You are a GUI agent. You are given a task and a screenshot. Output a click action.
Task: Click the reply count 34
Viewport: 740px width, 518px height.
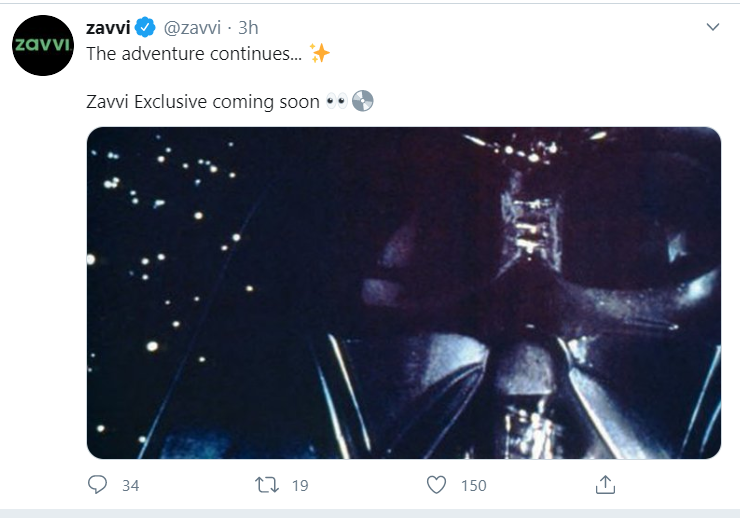[x=130, y=486]
